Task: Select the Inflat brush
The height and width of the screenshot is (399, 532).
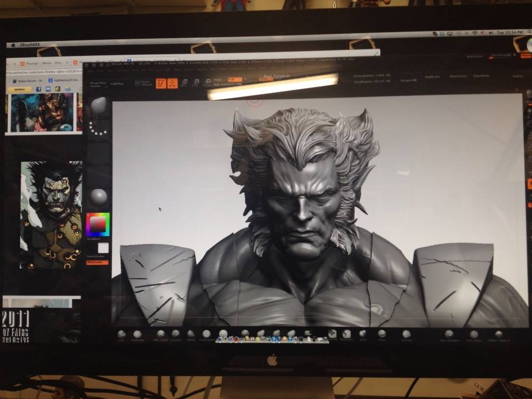Action: point(362,335)
